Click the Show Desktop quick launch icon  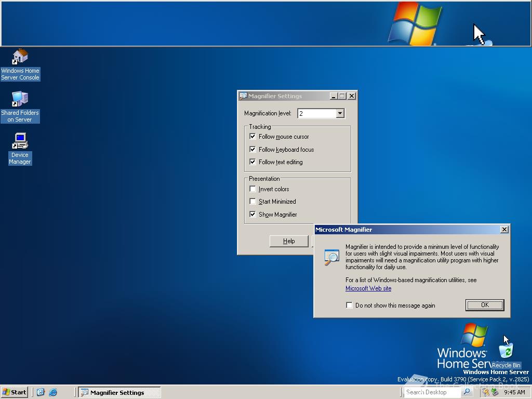[x=41, y=392]
